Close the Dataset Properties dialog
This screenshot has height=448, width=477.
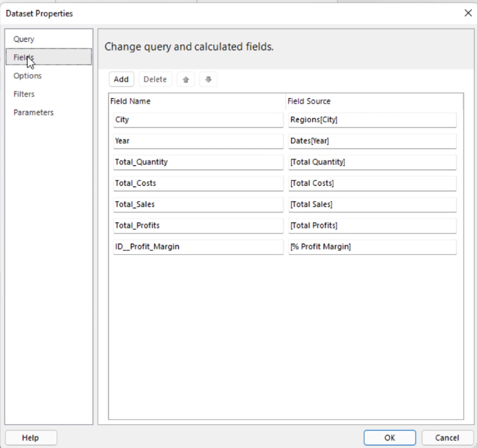point(468,13)
